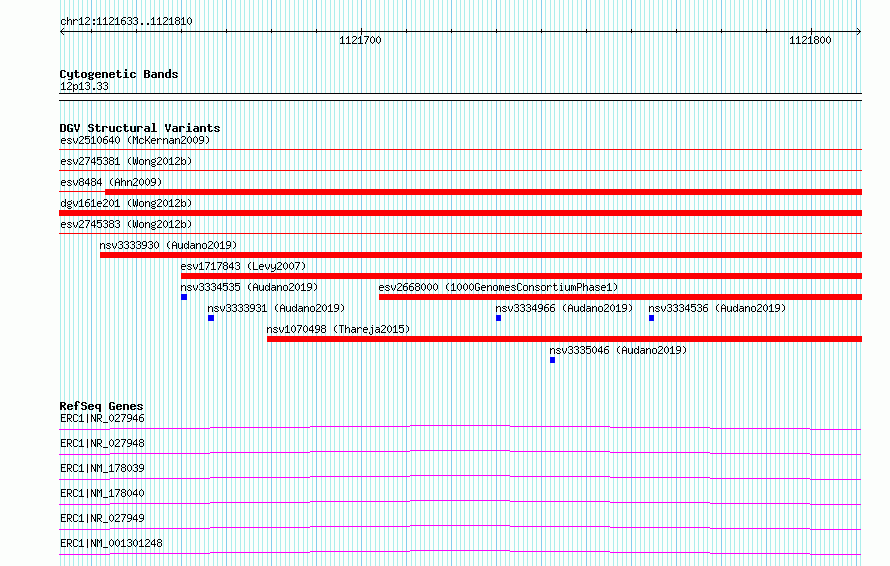Select transcript ERC1|NR_027946
This screenshot has width=890, height=566.
[x=102, y=418]
